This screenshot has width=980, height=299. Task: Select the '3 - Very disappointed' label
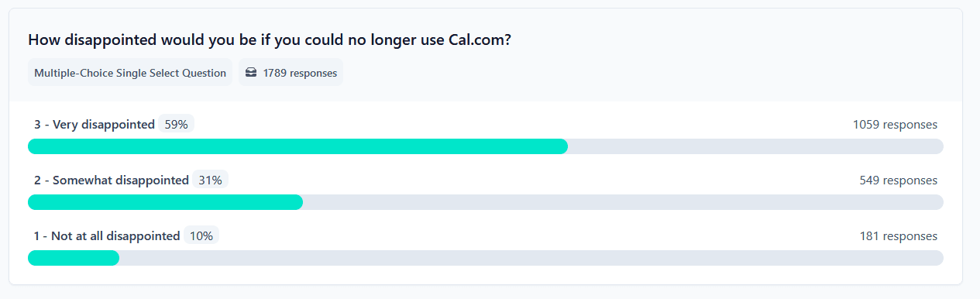[95, 124]
